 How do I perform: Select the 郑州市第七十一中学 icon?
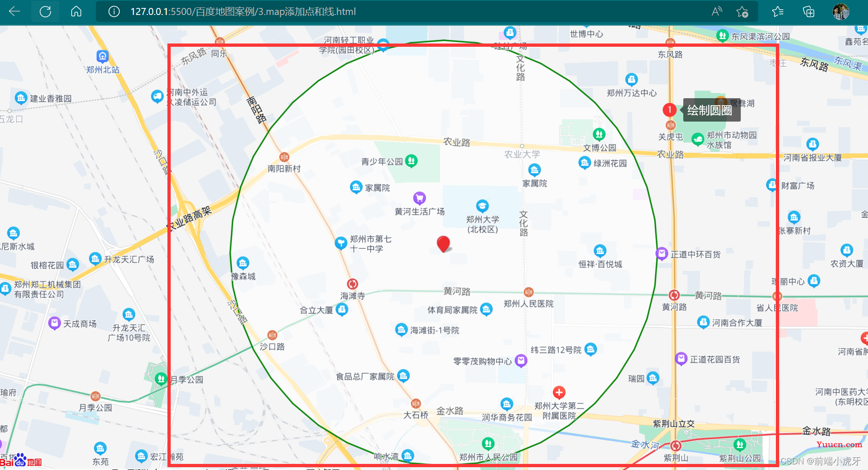pyautogui.click(x=341, y=243)
